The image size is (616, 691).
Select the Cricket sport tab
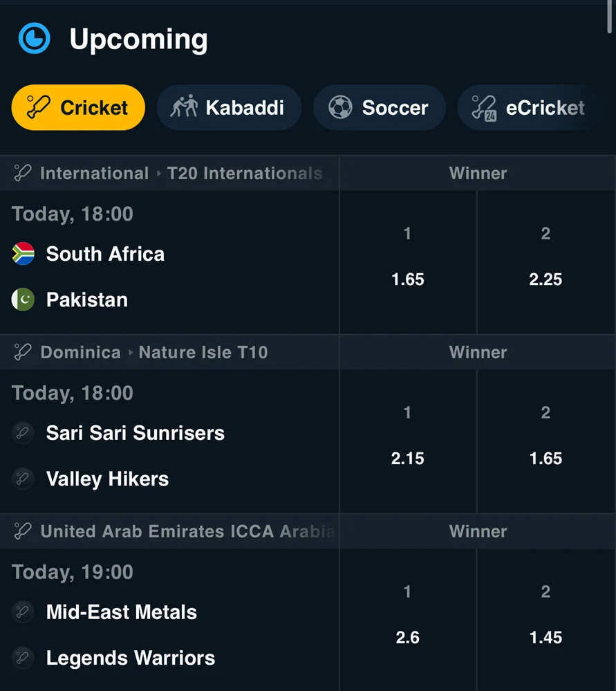77,107
